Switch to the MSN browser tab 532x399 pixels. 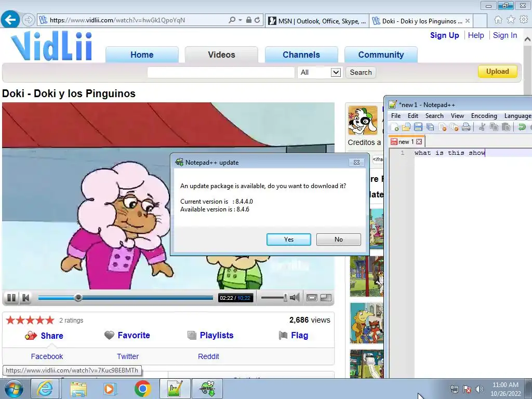(317, 21)
